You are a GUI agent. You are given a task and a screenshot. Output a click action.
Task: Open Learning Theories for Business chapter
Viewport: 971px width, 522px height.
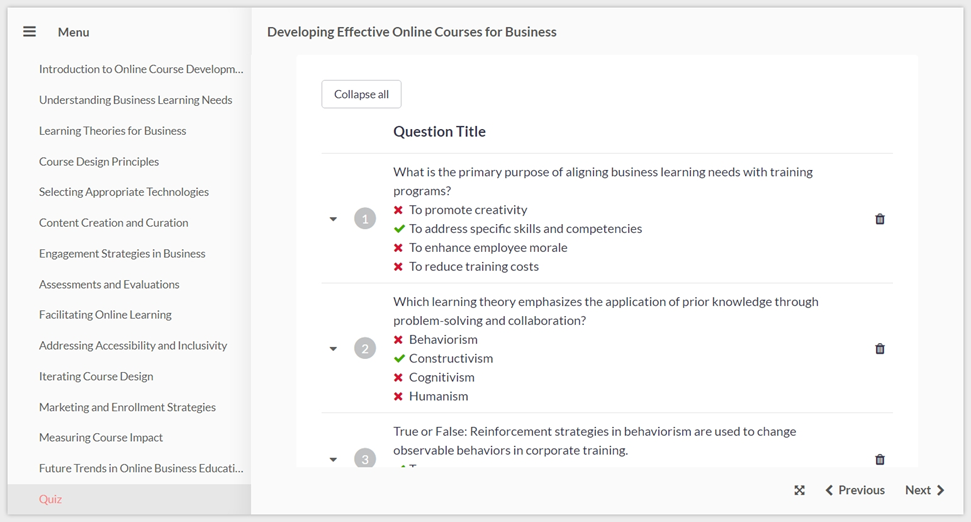click(x=112, y=131)
